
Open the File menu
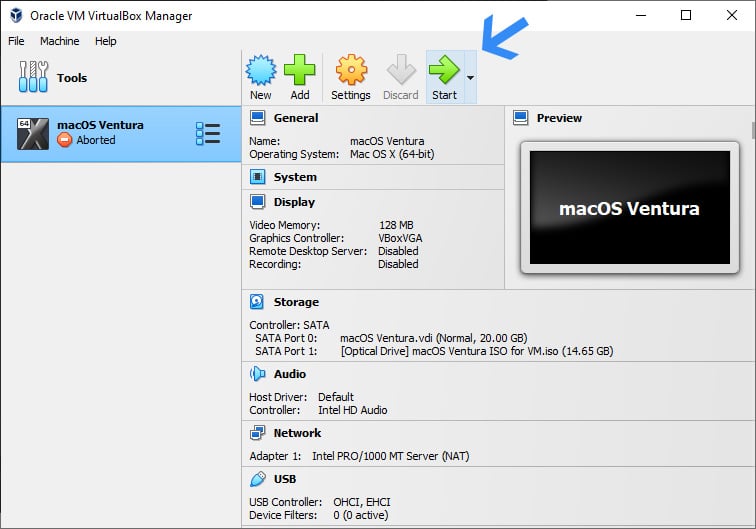[x=16, y=41]
